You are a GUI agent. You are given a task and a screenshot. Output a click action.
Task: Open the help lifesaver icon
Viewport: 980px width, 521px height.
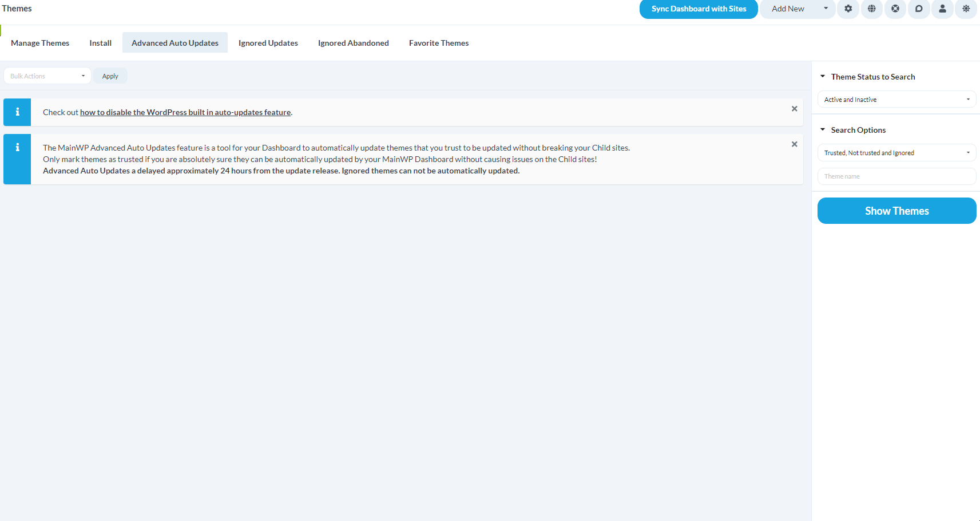pos(895,9)
